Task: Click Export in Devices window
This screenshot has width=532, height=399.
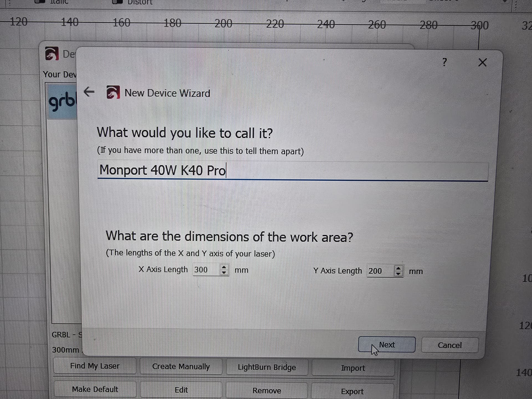Action: click(x=352, y=392)
